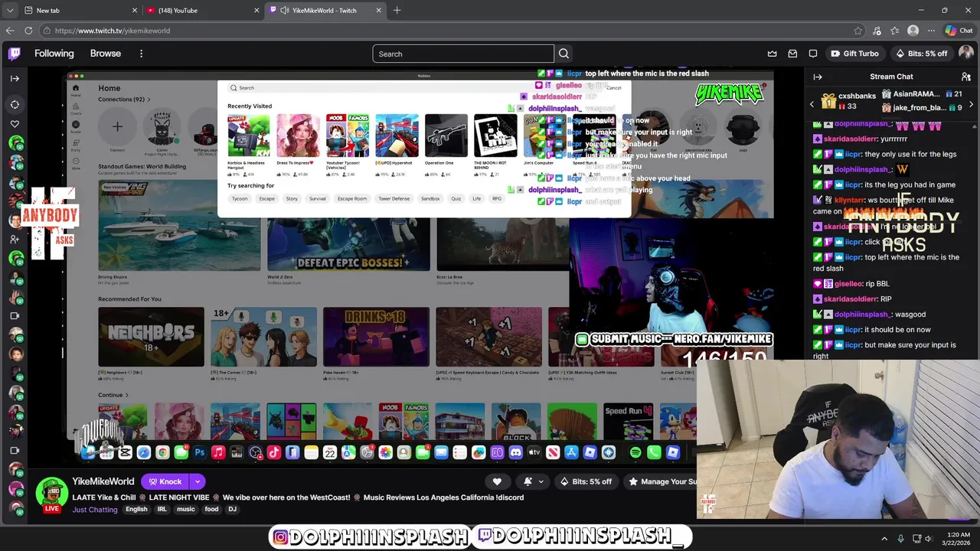Collapse the Stream Chat panel arrow
Image resolution: width=980 pixels, height=551 pixels.
818,77
